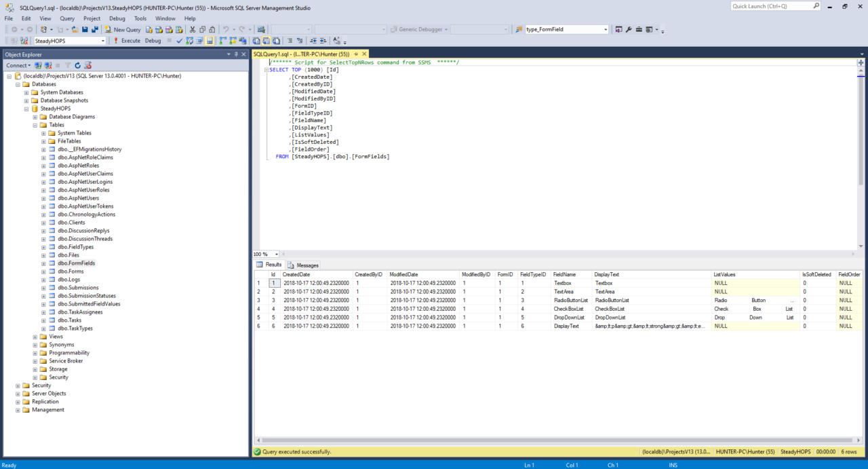Parse the query with the checkmark icon

pos(179,41)
